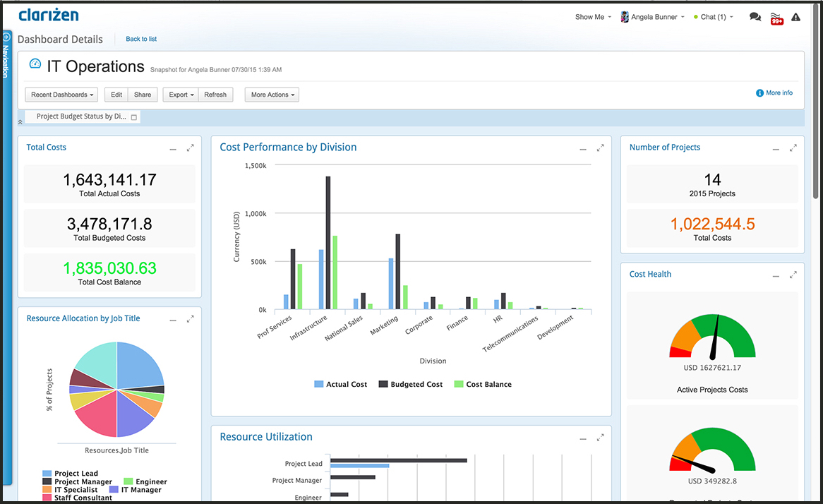Open the Show Me menu
823x504 pixels.
pos(593,17)
